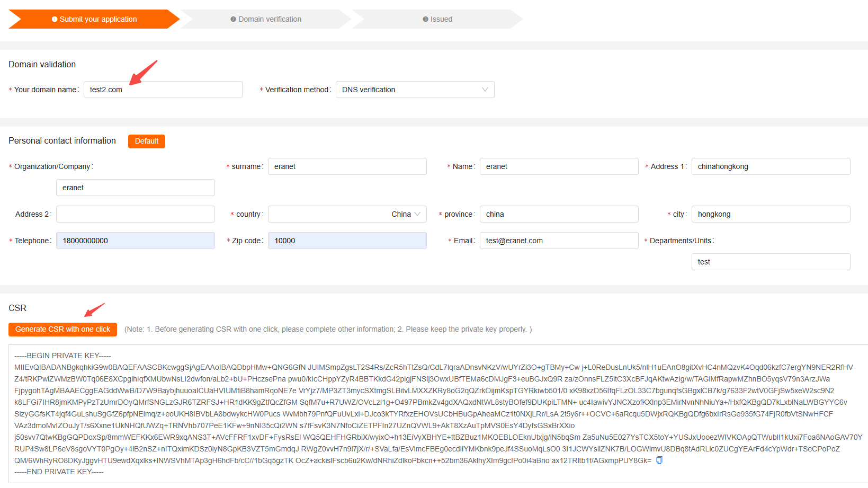Viewport: 868px width, 488px height.
Task: Focus the city field with hongkong
Action: (771, 214)
